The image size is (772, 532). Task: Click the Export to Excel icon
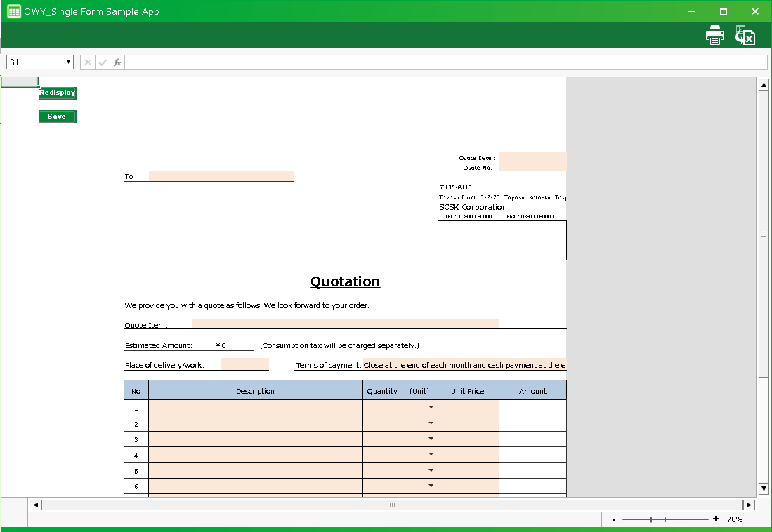[x=745, y=35]
